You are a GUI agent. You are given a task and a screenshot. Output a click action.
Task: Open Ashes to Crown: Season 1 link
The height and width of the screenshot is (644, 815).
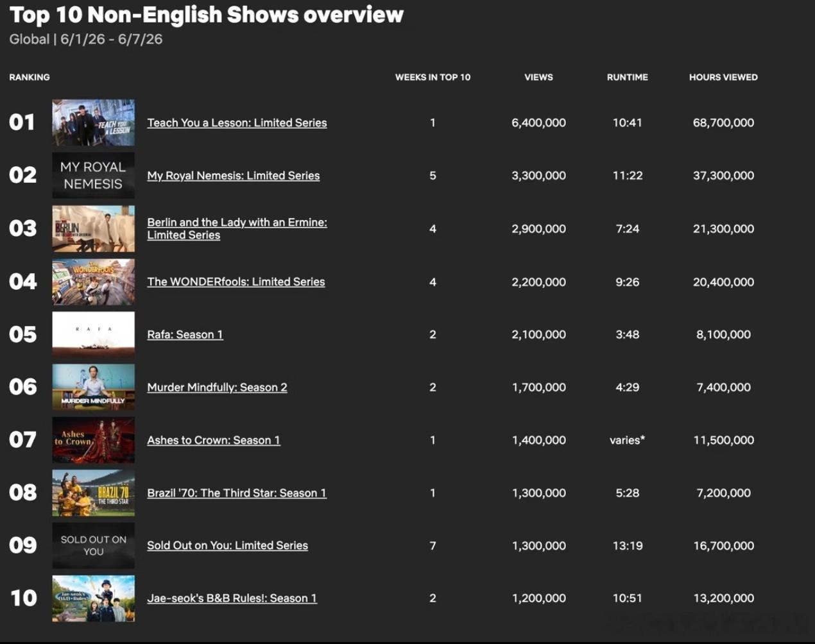(213, 440)
